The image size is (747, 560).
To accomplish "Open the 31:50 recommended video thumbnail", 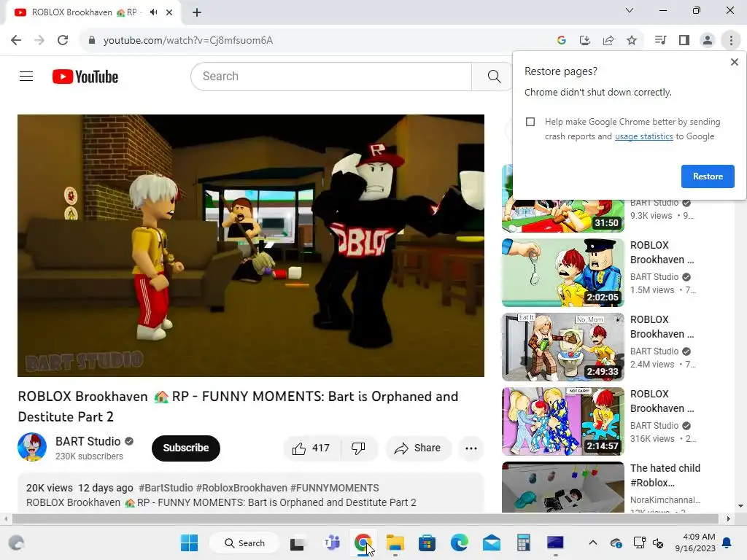I will tap(562, 198).
